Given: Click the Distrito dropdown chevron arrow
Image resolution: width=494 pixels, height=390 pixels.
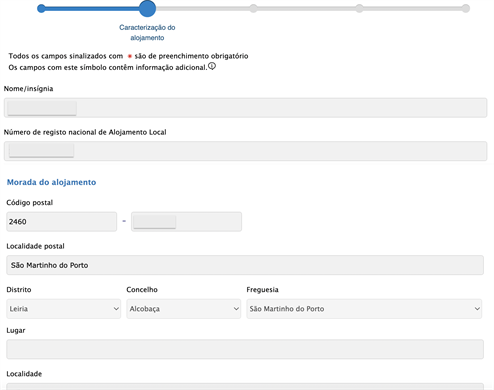Looking at the screenshot, I should [x=116, y=309].
